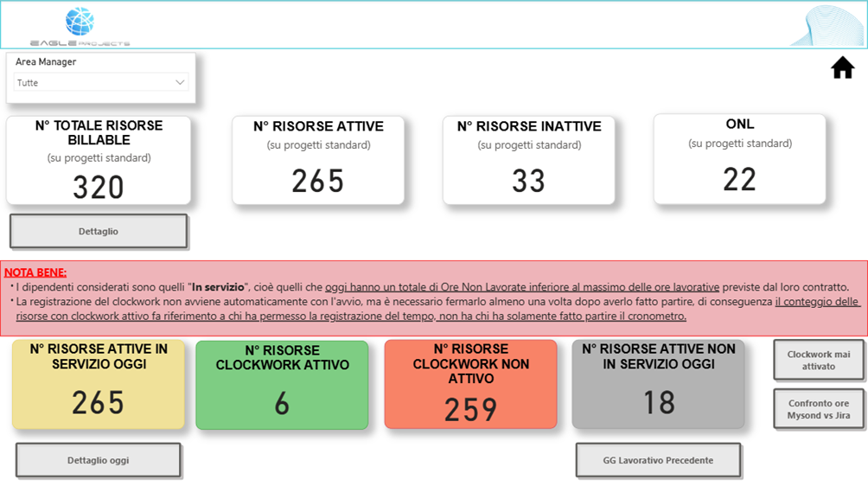Click red Risorse Clockwork Non Attivo card
The image size is (868, 486).
click(470, 385)
